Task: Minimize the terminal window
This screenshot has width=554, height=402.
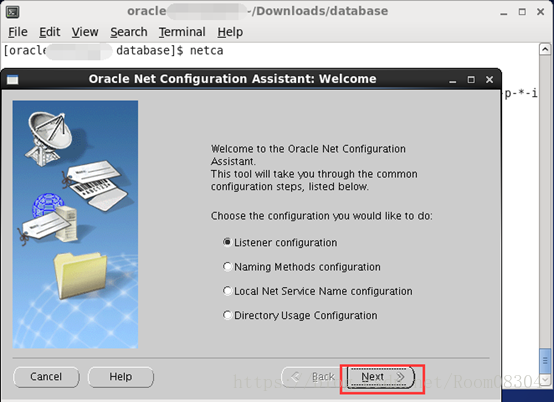Action: click(x=504, y=13)
